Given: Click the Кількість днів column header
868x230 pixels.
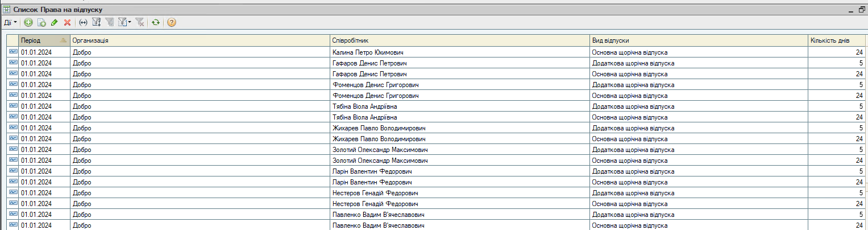Looking at the screenshot, I should [837, 41].
